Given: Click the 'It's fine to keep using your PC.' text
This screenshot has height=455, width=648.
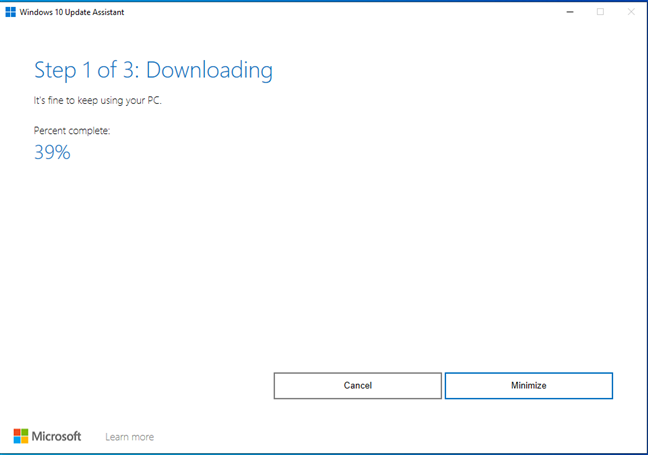Looking at the screenshot, I should click(x=98, y=100).
